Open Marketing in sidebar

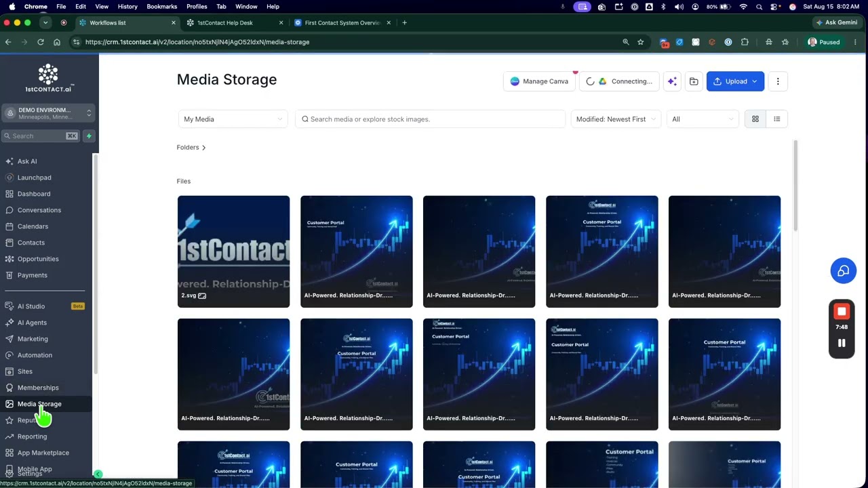[x=33, y=339]
